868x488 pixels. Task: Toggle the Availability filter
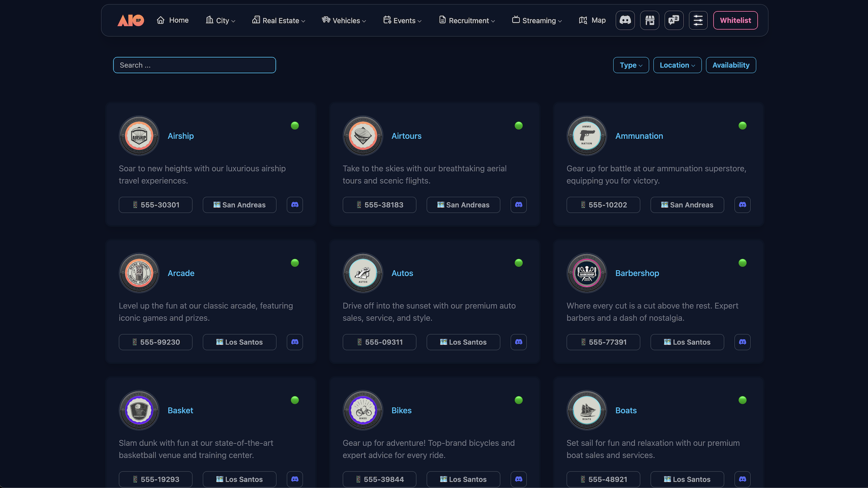coord(731,65)
